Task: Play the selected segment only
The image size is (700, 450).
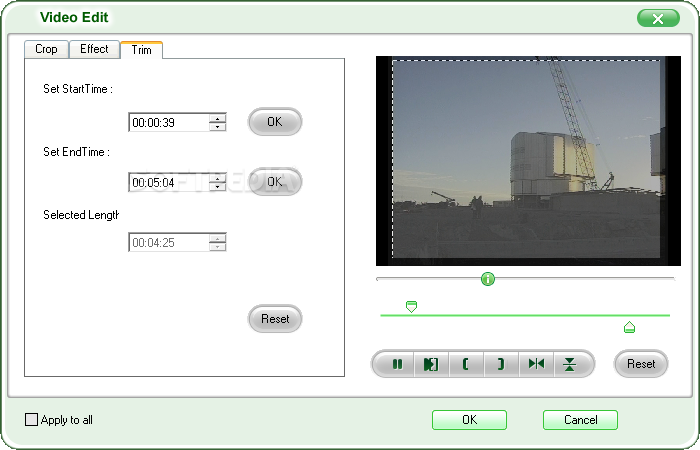Action: click(x=431, y=364)
